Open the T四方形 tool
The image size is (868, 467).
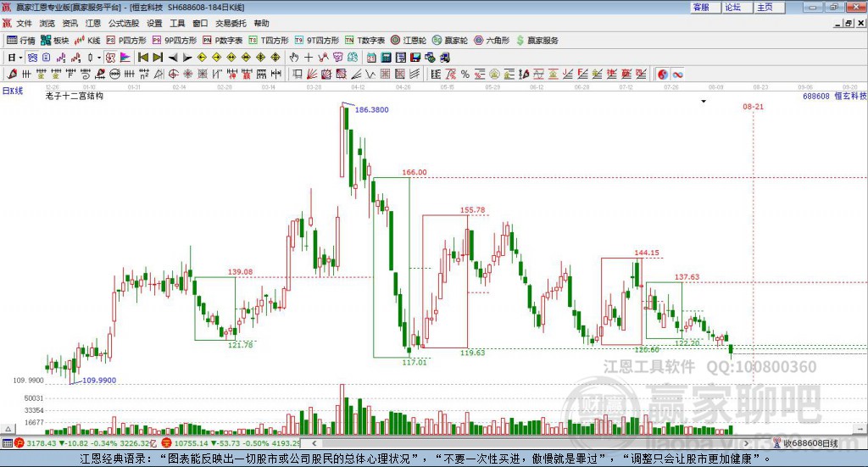269,41
